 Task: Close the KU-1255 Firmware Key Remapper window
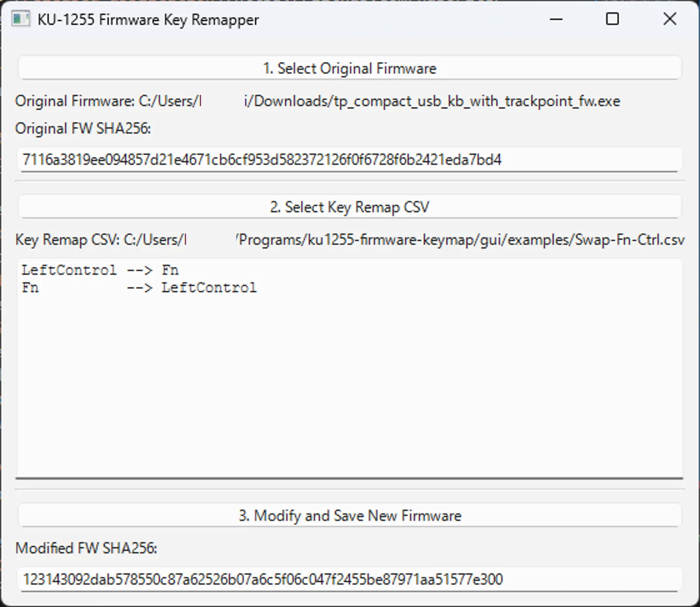click(670, 19)
